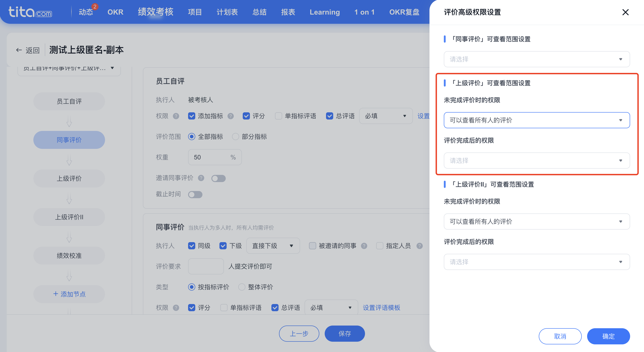644x352 pixels.
Task: Click the tita.com logo
Action: coord(30,12)
